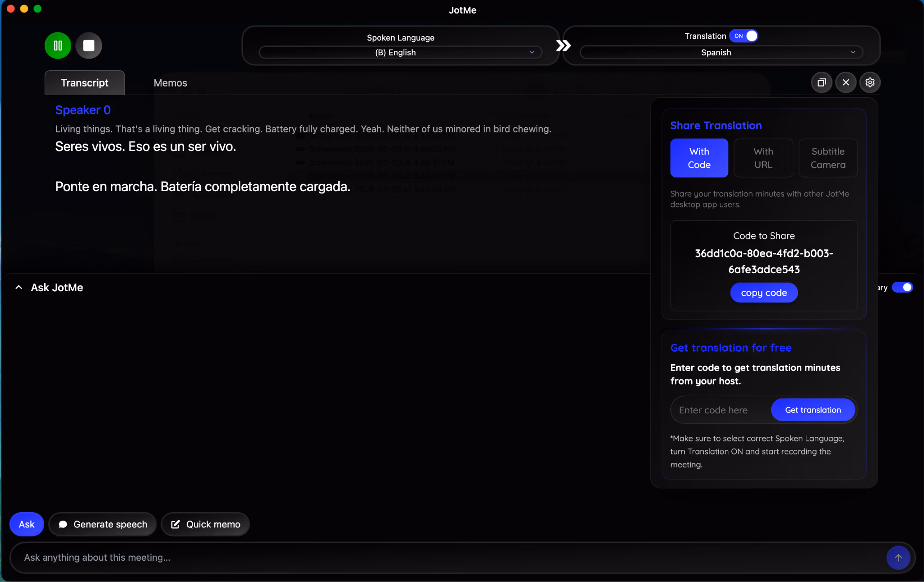
Task: Select the Subtitle Camera share option
Action: coord(828,158)
